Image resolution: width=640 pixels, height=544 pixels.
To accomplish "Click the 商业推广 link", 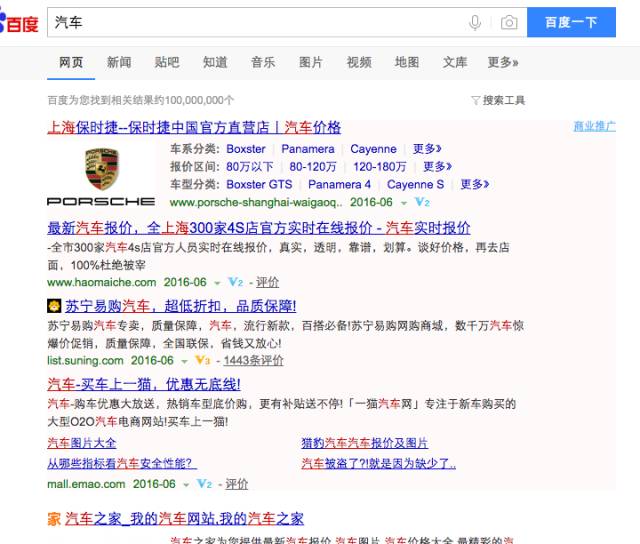I will point(595,126).
